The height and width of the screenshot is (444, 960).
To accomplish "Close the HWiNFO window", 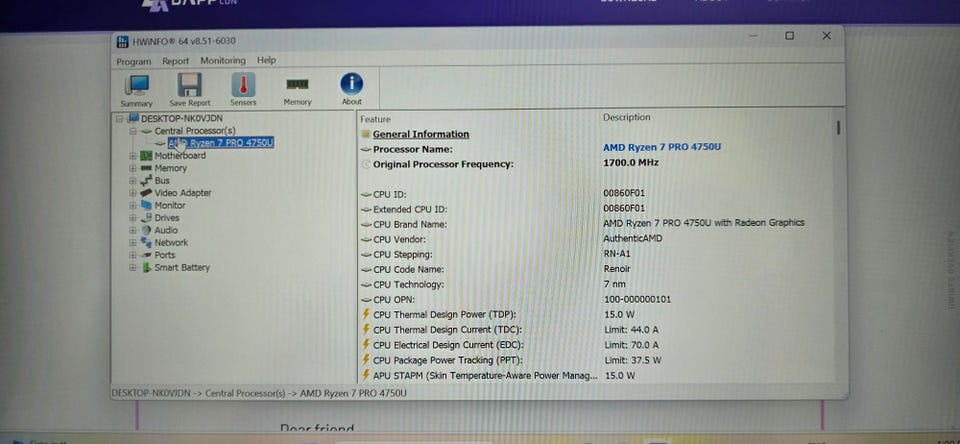I will tap(827, 36).
